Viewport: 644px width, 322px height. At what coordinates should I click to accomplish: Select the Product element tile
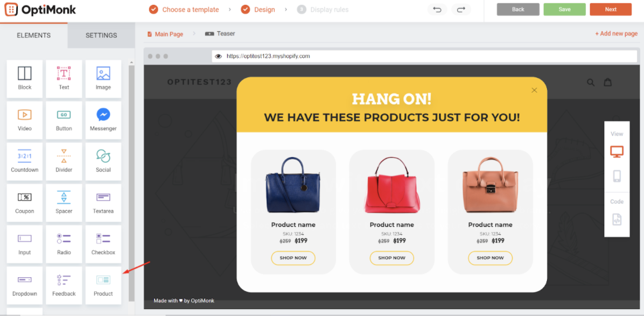tap(103, 285)
